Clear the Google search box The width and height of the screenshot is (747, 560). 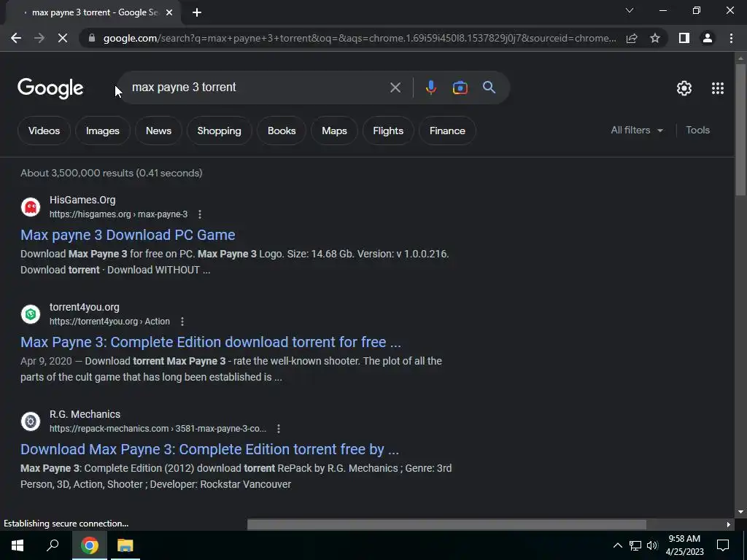point(395,87)
